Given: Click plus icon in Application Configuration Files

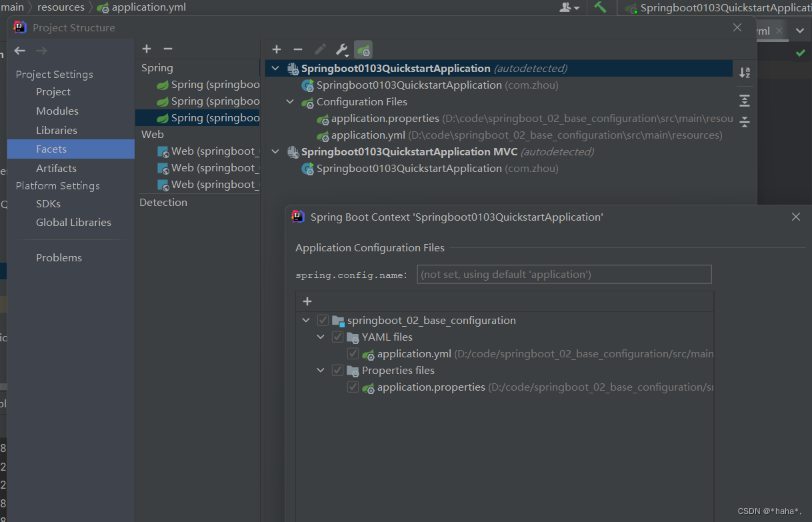Looking at the screenshot, I should coord(307,301).
